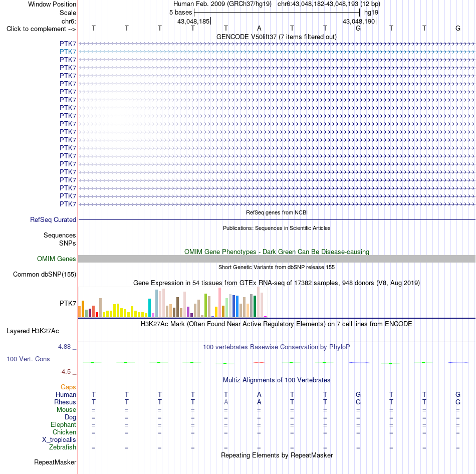Click coordinates chr6:43,048,182-43,048,193 (12 bp)
Image resolution: width=476 pixels, height=474 pixels.
click(329, 4)
